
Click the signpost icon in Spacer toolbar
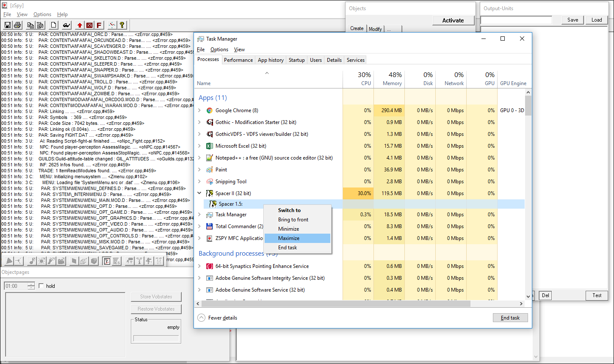[x=149, y=261]
